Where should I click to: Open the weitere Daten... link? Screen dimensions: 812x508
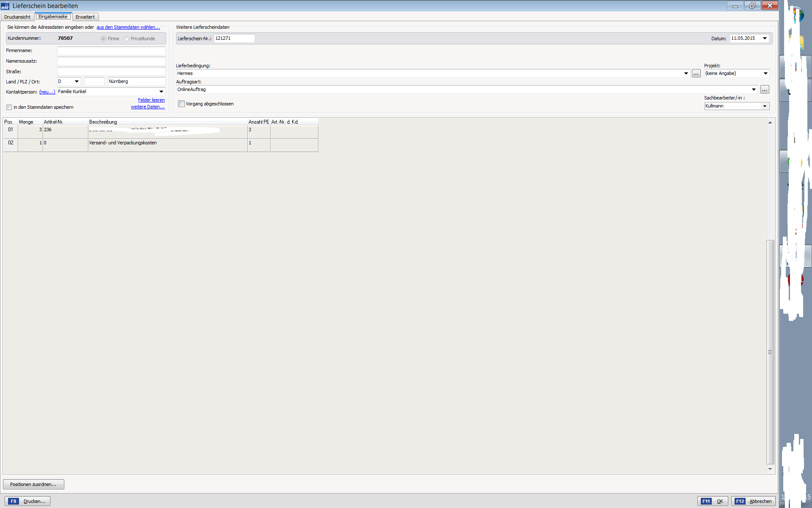coord(148,107)
